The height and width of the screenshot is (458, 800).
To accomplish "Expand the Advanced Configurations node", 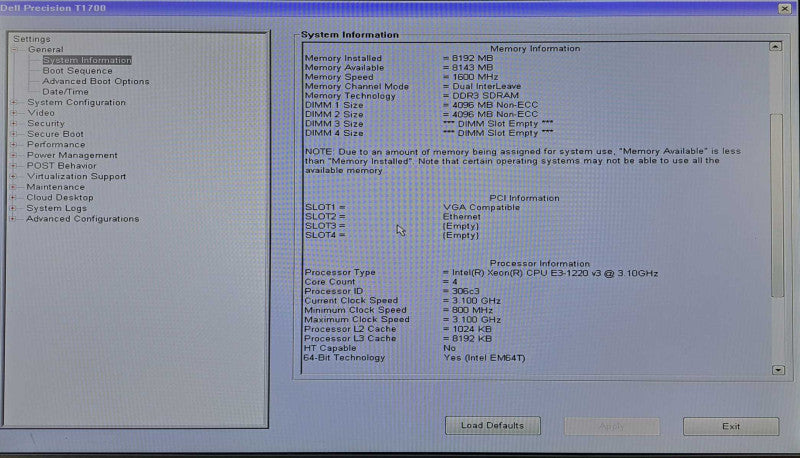I will [14, 219].
